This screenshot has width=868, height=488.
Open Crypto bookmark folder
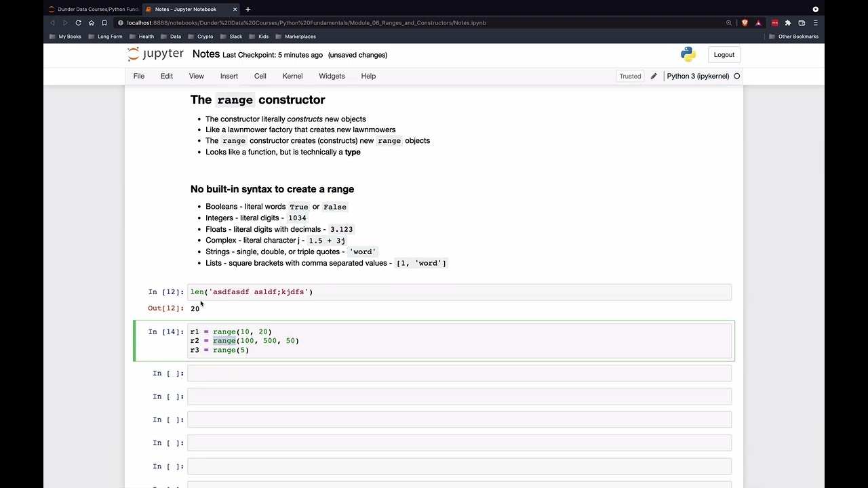(201, 37)
